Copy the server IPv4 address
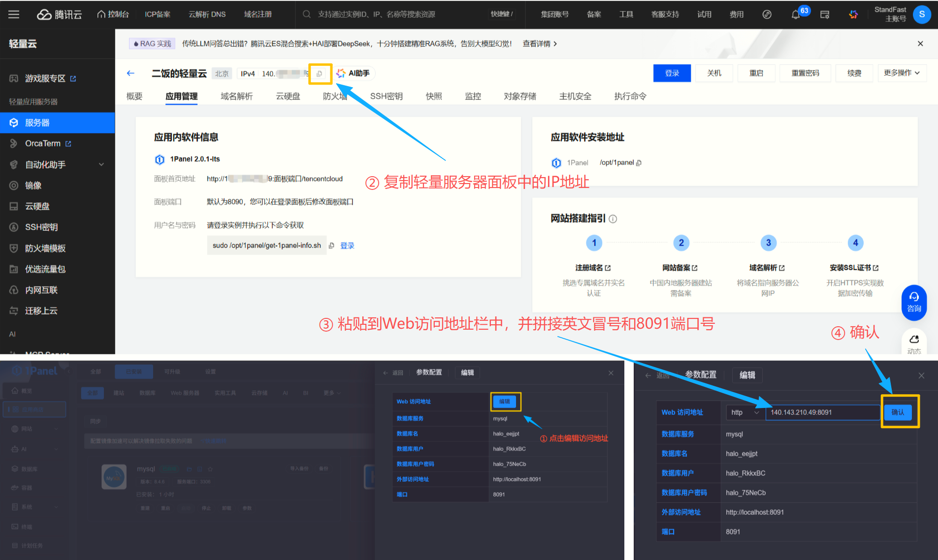This screenshot has height=560, width=938. 320,73
